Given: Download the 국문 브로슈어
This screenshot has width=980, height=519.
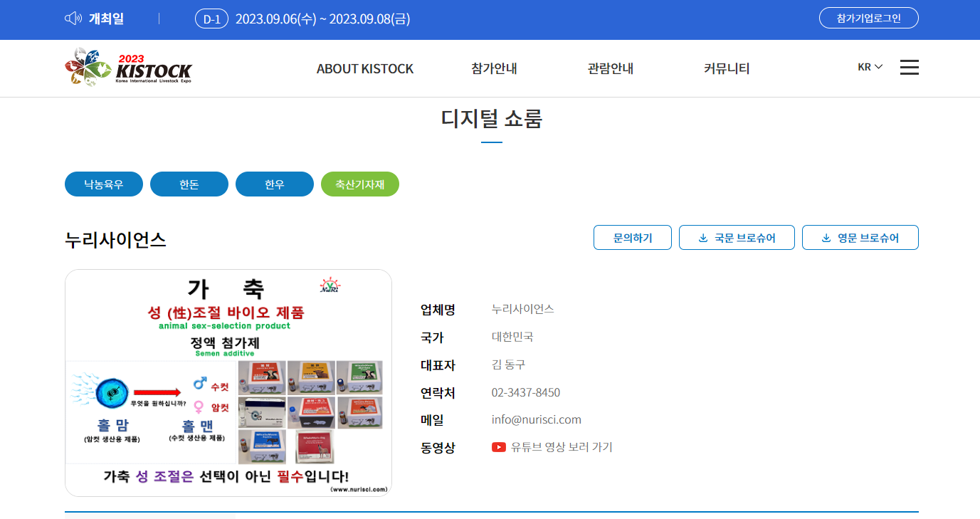Looking at the screenshot, I should [737, 238].
